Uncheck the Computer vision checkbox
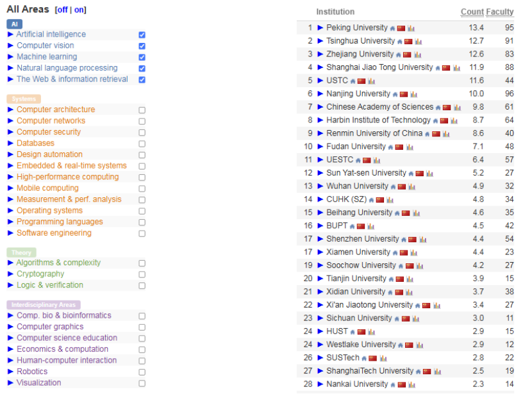The height and width of the screenshot is (394, 532). point(142,46)
